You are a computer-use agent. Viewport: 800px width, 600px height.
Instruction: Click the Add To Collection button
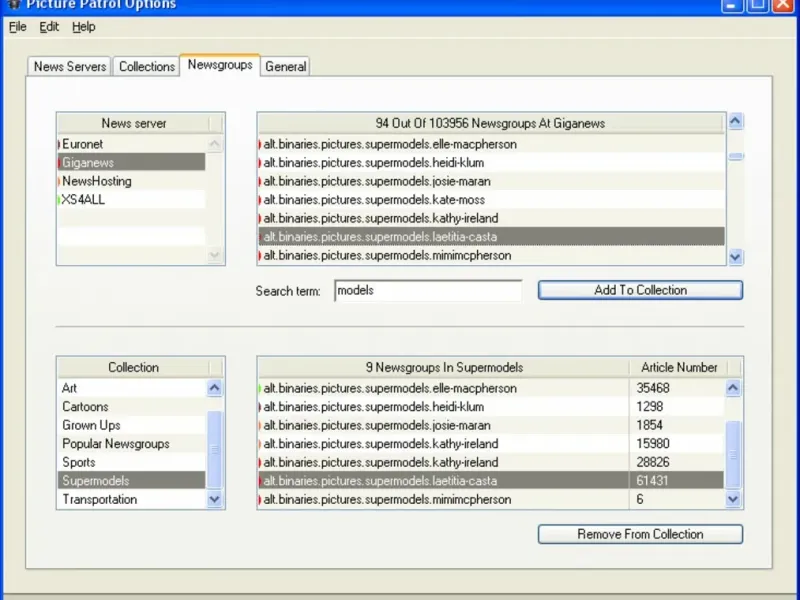(640, 290)
